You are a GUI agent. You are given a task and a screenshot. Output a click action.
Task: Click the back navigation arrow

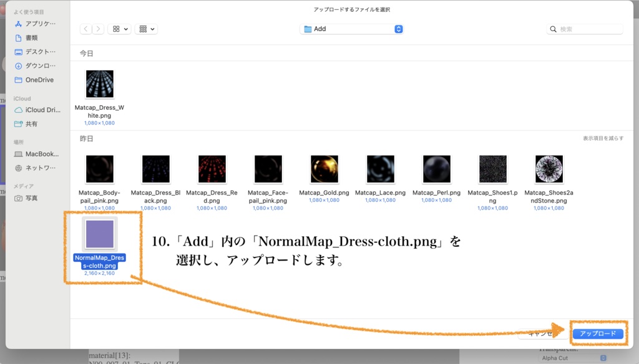click(85, 29)
